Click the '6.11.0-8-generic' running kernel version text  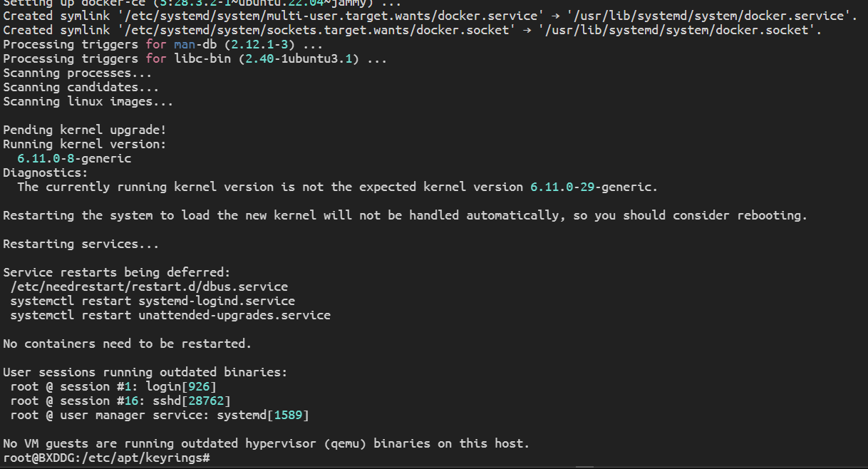pos(74,158)
